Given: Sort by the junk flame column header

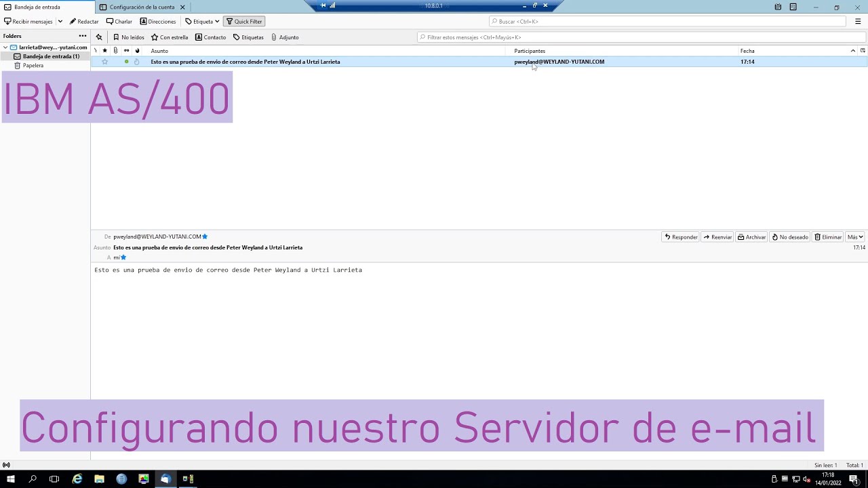Looking at the screenshot, I should [137, 51].
